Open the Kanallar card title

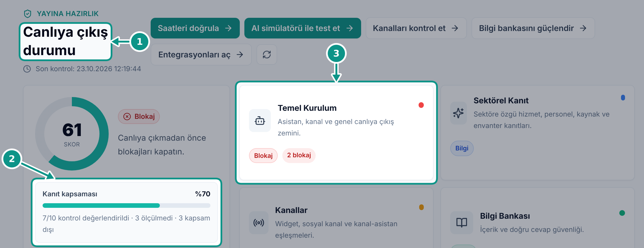(291, 210)
